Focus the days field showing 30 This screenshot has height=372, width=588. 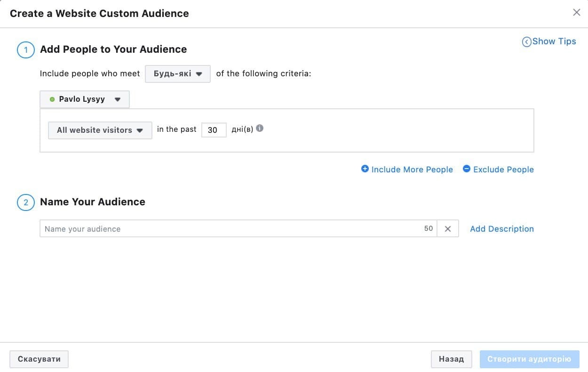point(214,130)
